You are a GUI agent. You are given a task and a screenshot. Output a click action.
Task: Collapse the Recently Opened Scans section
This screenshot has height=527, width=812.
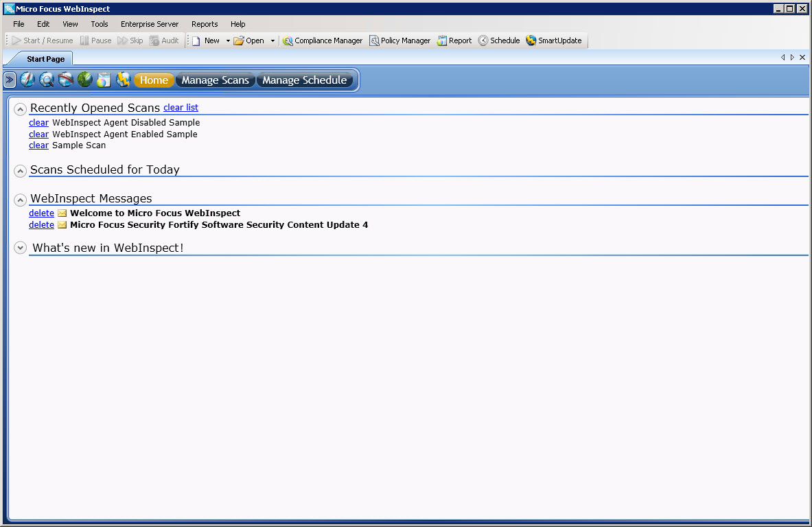point(21,109)
